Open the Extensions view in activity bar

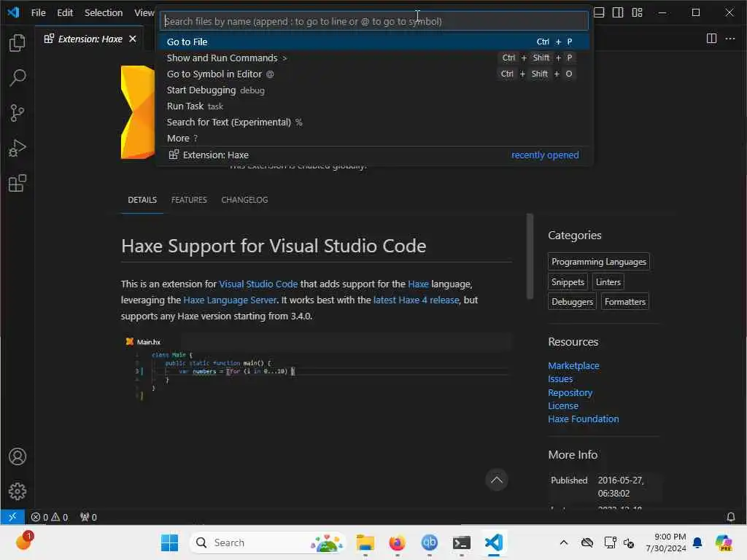pos(18,183)
